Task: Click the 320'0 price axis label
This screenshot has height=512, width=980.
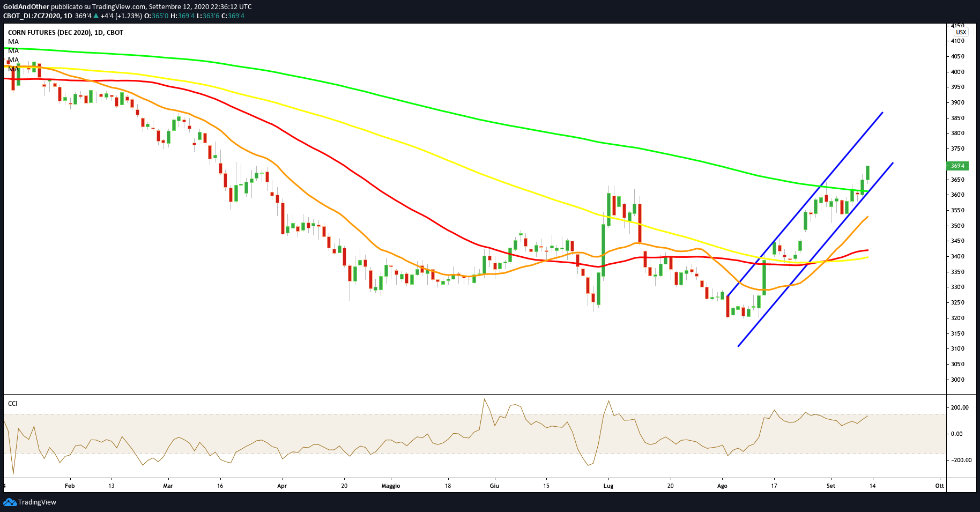Action: [957, 318]
